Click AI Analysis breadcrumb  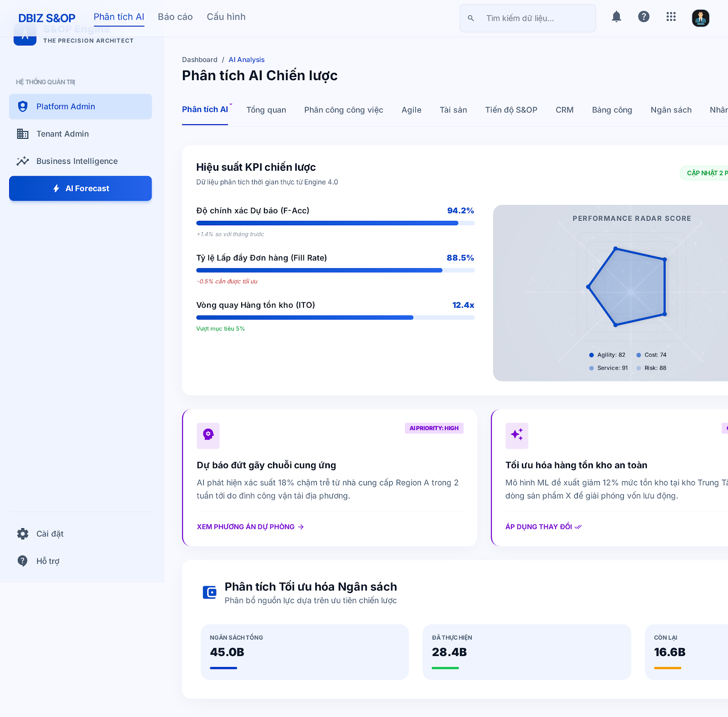click(x=247, y=60)
